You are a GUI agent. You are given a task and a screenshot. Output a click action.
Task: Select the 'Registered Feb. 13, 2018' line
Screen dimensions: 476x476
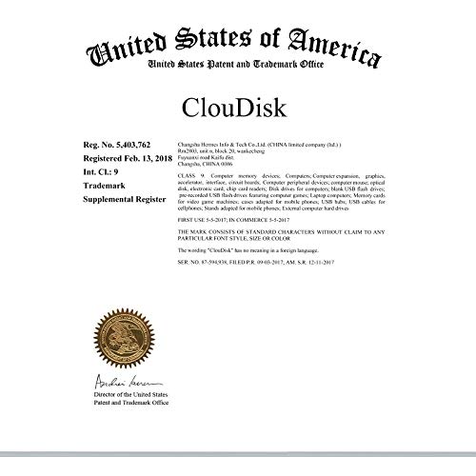coord(128,158)
